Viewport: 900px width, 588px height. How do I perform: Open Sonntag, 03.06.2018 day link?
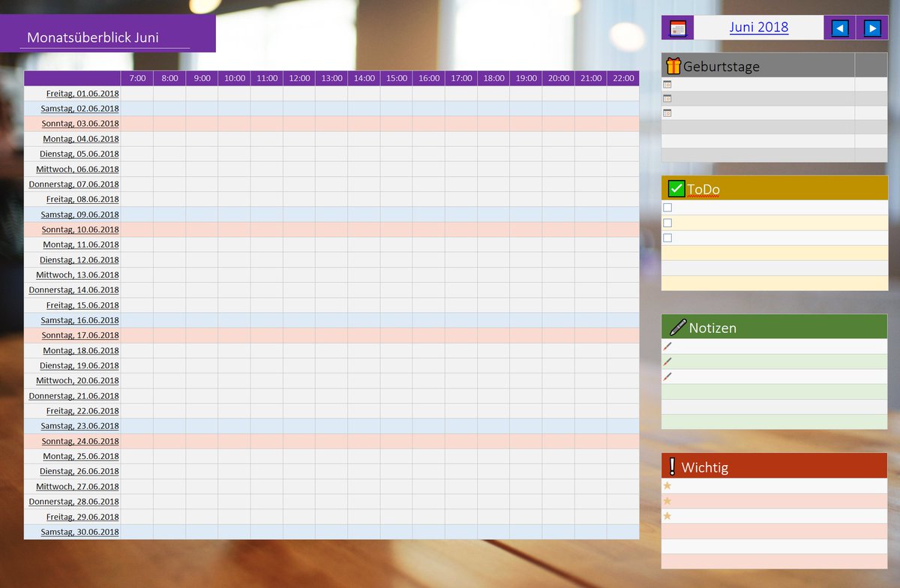tap(80, 124)
